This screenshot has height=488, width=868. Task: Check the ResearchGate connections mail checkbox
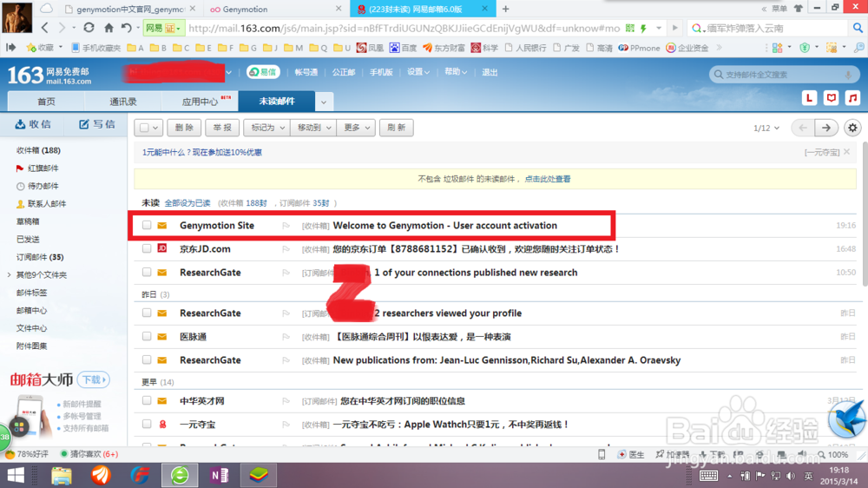[147, 272]
